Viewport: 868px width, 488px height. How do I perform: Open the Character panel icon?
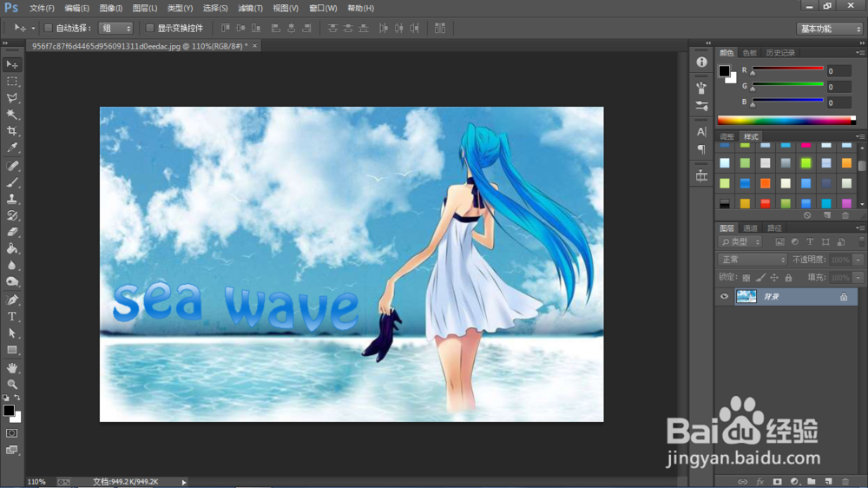pos(701,131)
